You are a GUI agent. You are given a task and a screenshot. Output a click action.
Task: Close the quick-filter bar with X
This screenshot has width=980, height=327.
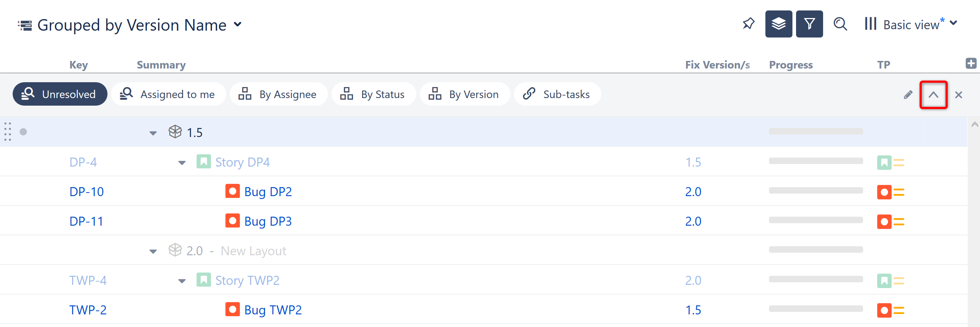(958, 95)
